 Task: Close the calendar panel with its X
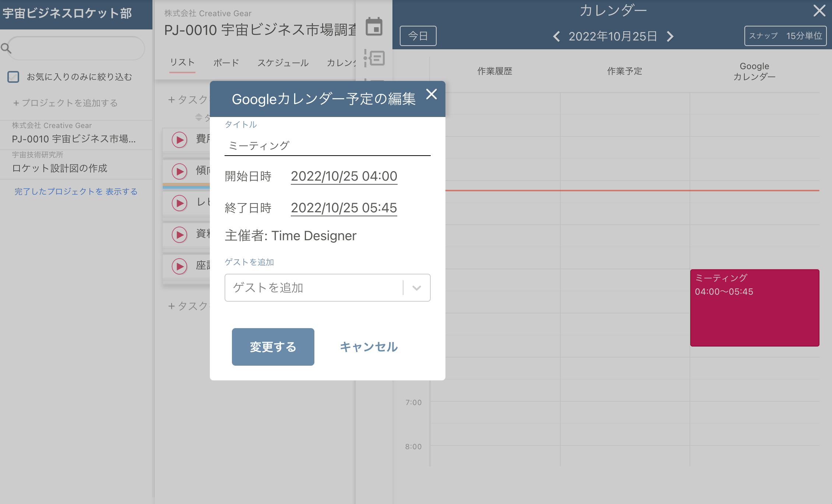coord(819,11)
